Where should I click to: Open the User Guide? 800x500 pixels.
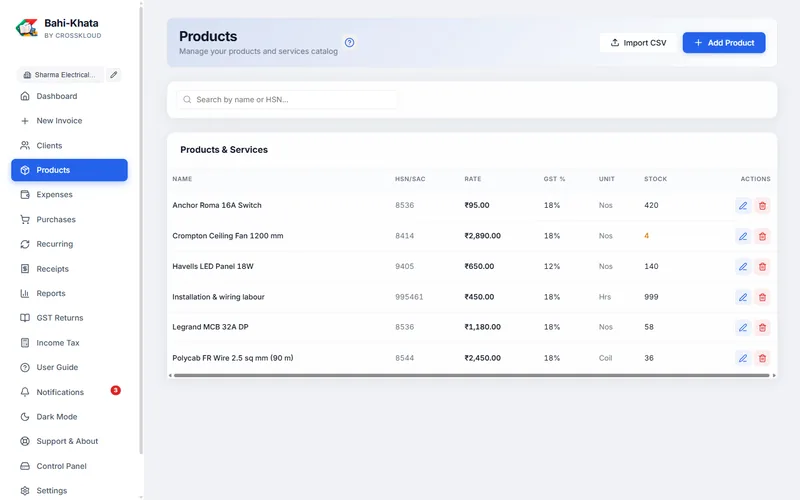69,367
